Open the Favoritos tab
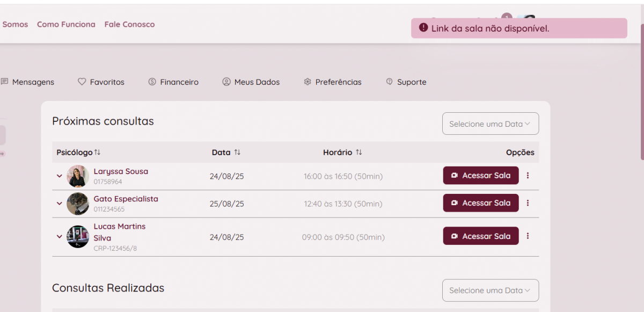 (101, 82)
